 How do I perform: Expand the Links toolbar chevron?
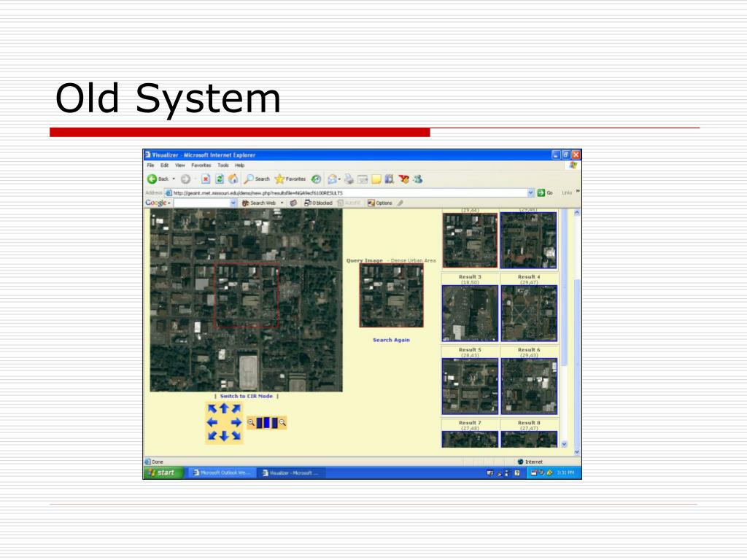pos(578,191)
